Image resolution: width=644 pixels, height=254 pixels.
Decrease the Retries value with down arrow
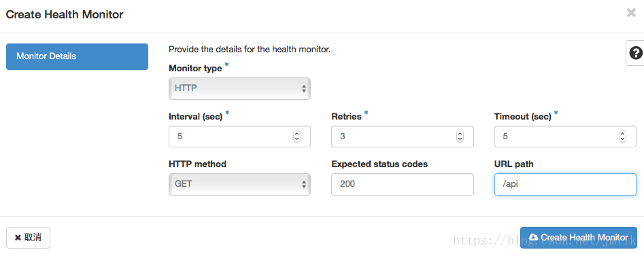tap(460, 139)
